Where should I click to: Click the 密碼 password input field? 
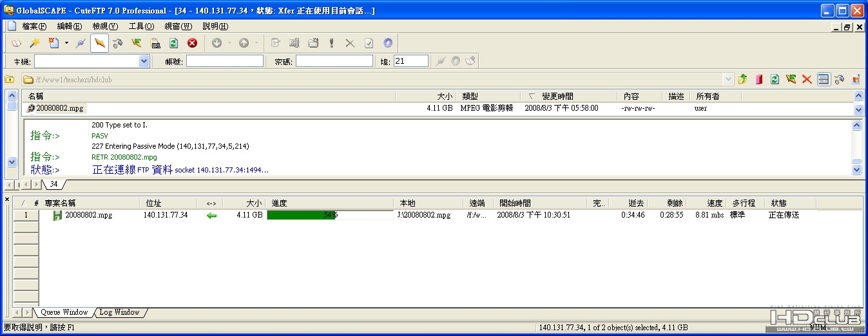tap(334, 61)
